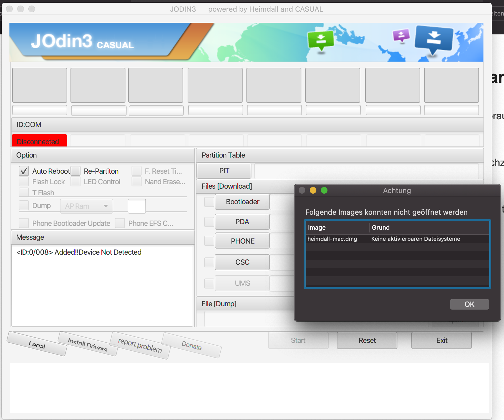Click the Bootloader file button
The height and width of the screenshot is (420, 504).
pos(242,202)
